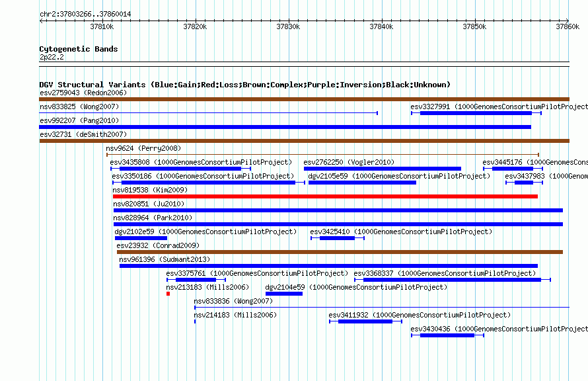The height and width of the screenshot is (381, 588).
Task: Click esv3445176 variant label
Action: click(535, 162)
